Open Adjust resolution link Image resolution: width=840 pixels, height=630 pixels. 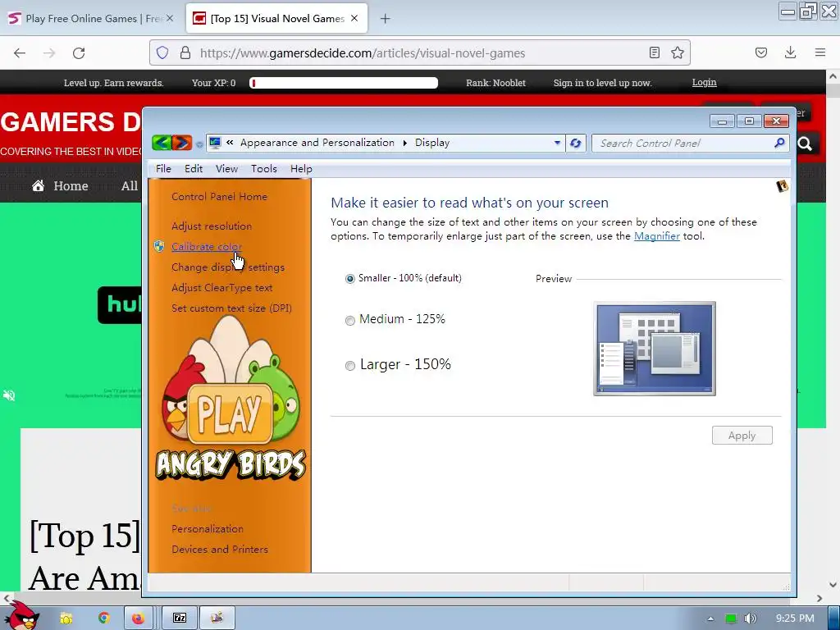click(x=212, y=226)
